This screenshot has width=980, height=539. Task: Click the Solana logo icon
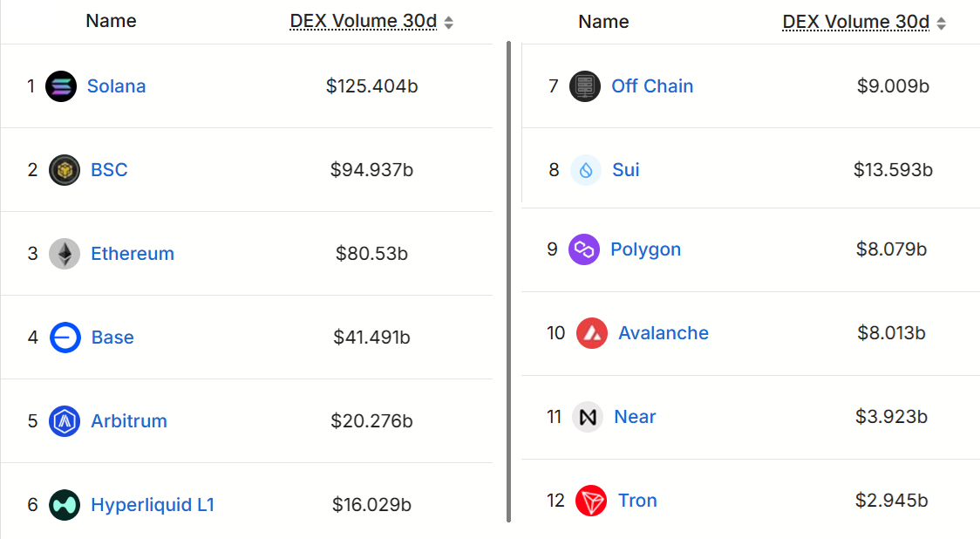(x=61, y=85)
